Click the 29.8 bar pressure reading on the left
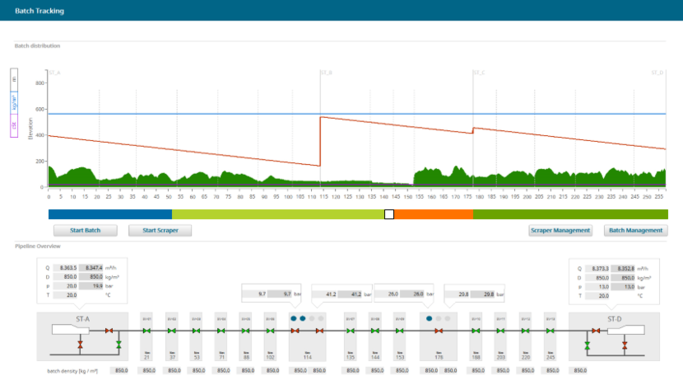 [x=457, y=294]
